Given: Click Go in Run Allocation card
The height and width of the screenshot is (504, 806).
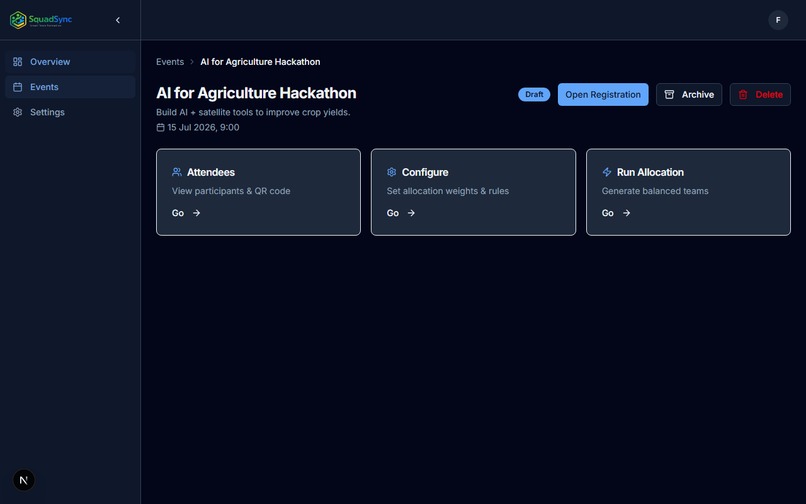Looking at the screenshot, I should tap(608, 213).
